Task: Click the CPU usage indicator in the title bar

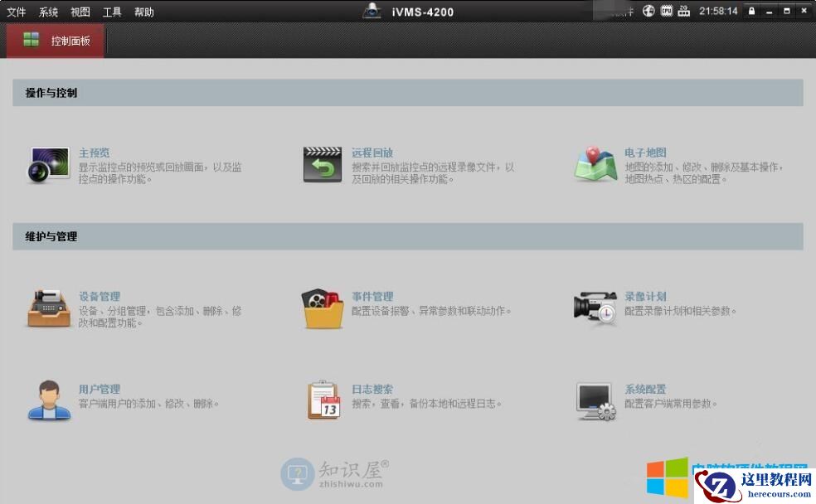Action: [x=667, y=11]
